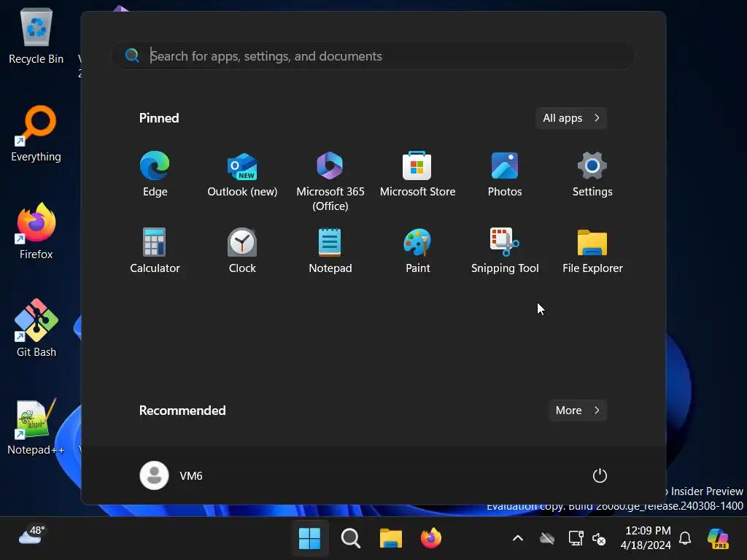The width and height of the screenshot is (747, 560).
Task: Launch Firefox from the taskbar
Action: (x=430, y=539)
